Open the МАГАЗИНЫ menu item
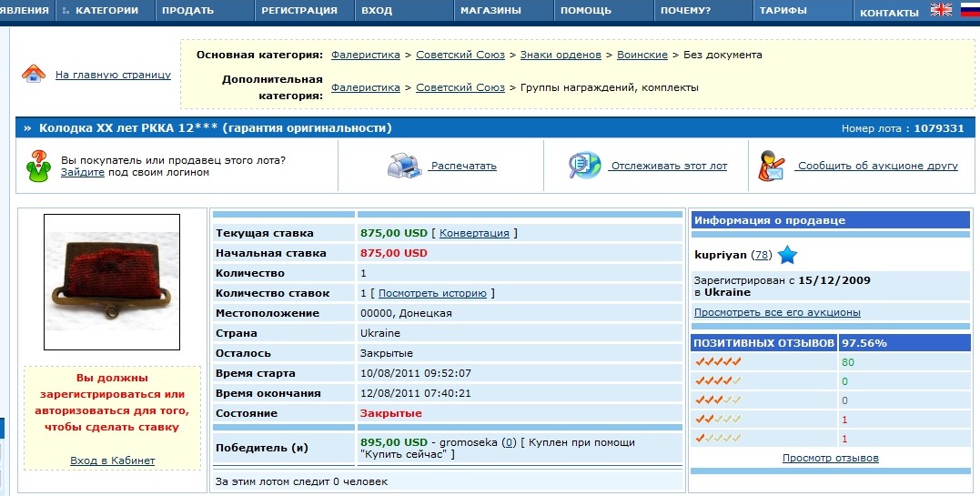980x496 pixels. pos(490,11)
